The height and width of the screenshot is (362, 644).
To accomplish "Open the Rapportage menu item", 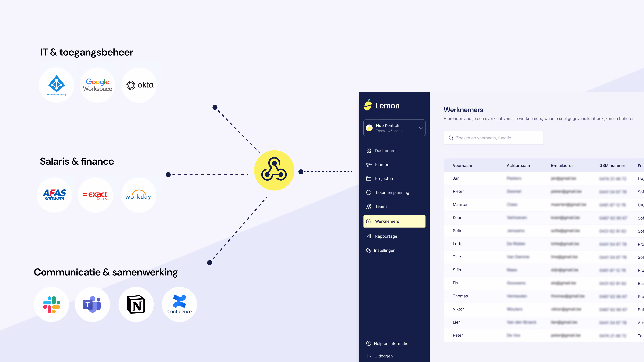I will 386,236.
